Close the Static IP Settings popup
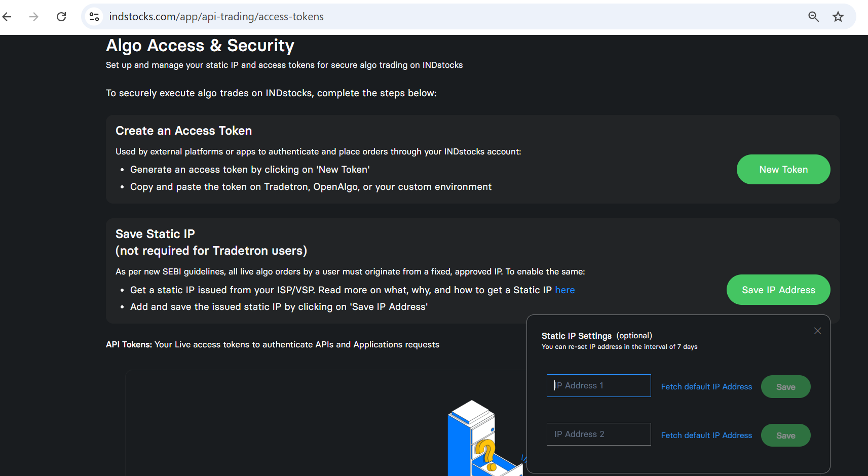Image resolution: width=868 pixels, height=476 pixels. 817,331
